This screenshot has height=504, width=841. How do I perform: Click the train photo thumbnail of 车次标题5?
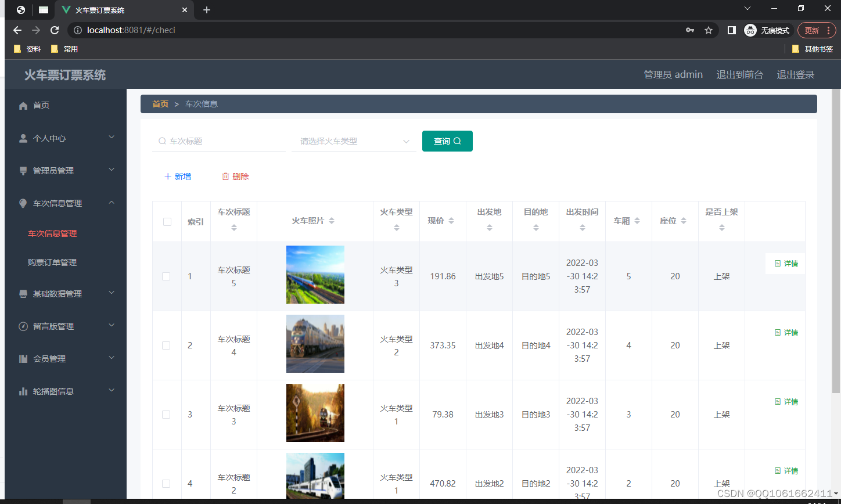(x=315, y=275)
